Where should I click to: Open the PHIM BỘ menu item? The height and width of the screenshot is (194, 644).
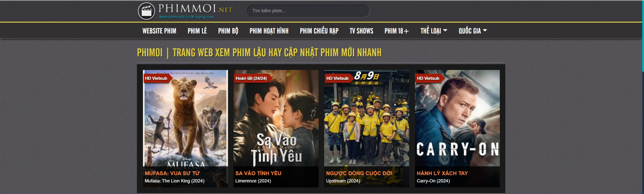coord(228,31)
